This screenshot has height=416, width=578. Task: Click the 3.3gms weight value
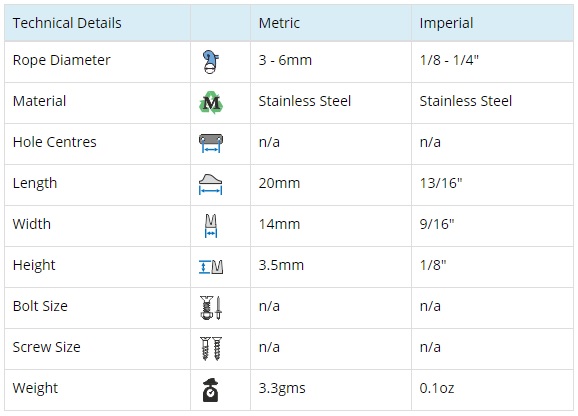click(282, 388)
